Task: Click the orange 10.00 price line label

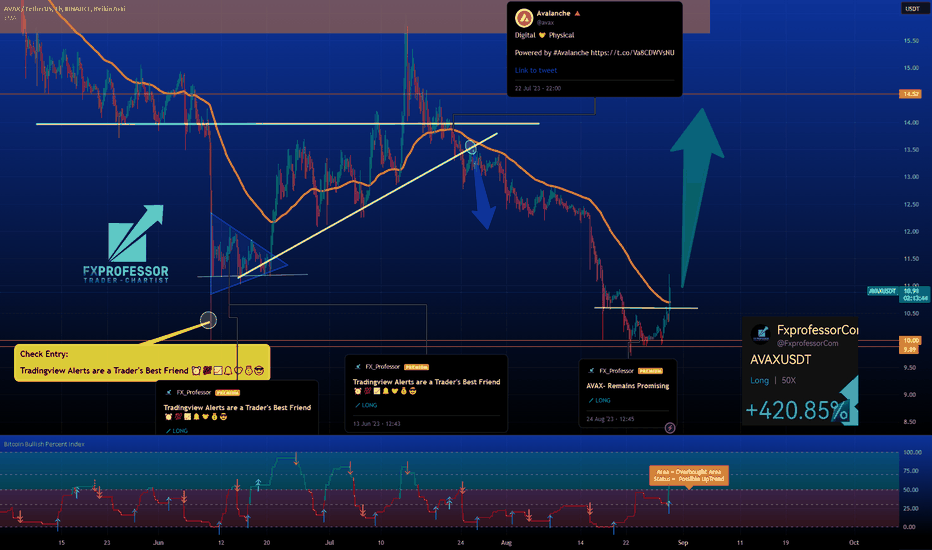Action: pos(911,341)
